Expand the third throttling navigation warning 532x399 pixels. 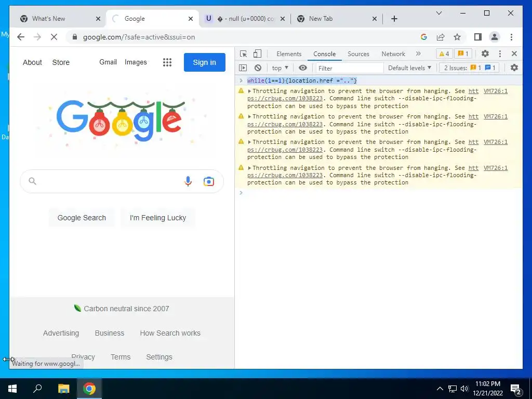coord(249,142)
